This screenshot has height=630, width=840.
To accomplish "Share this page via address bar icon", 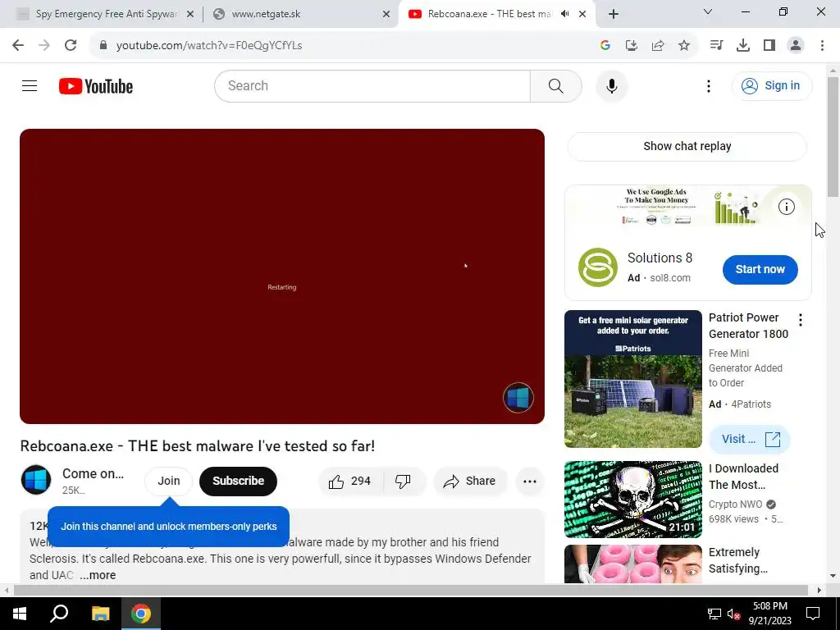I will 658,46.
